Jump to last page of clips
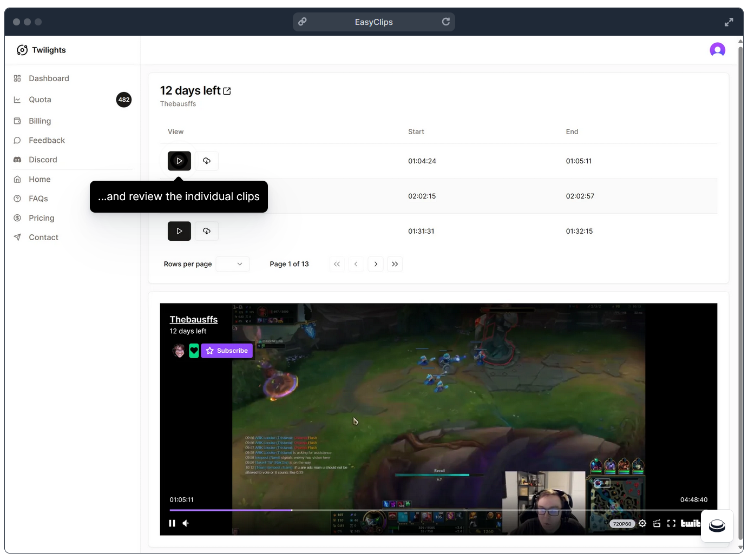 [x=395, y=264]
